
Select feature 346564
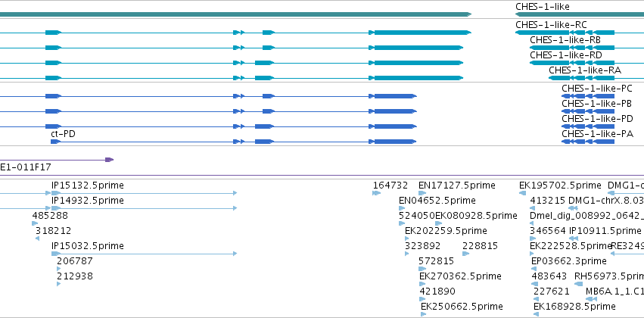tap(547, 231)
